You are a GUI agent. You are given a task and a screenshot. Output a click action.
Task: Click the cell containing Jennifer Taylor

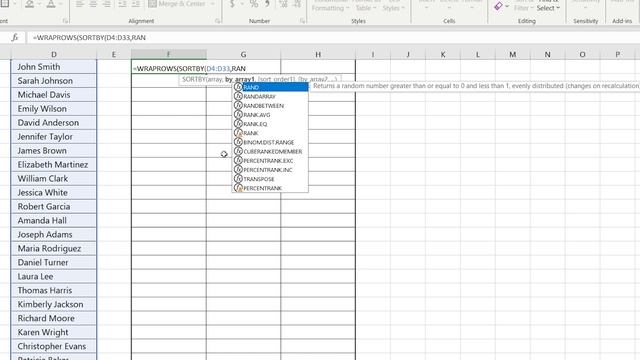point(53,137)
